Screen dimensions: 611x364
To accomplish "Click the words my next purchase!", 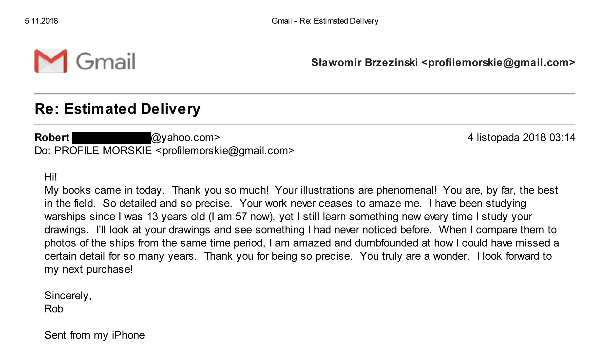I will pyautogui.click(x=89, y=269).
